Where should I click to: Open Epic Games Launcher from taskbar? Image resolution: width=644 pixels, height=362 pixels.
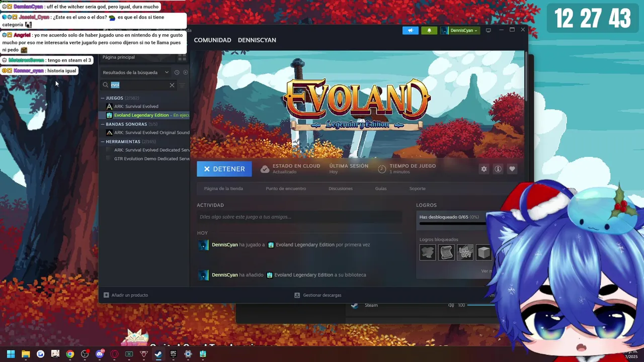(173, 354)
